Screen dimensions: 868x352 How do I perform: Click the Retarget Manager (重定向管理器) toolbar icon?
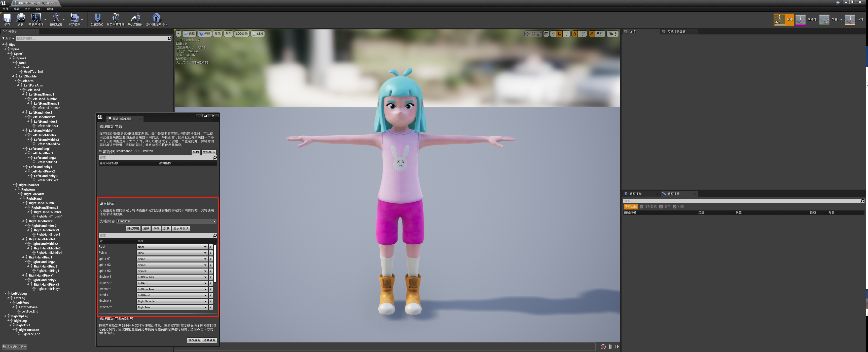tap(115, 18)
